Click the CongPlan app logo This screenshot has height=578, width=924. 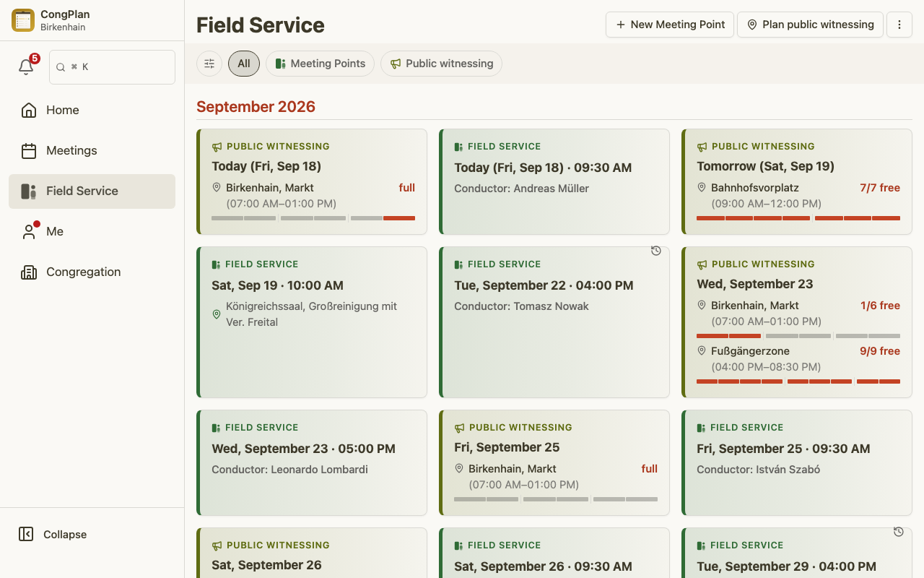coord(23,20)
